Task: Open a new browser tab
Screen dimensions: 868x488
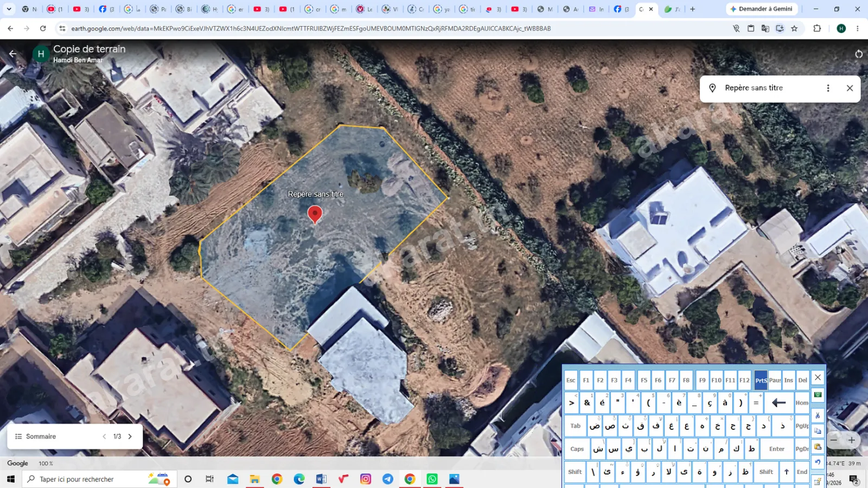Action: (692, 9)
